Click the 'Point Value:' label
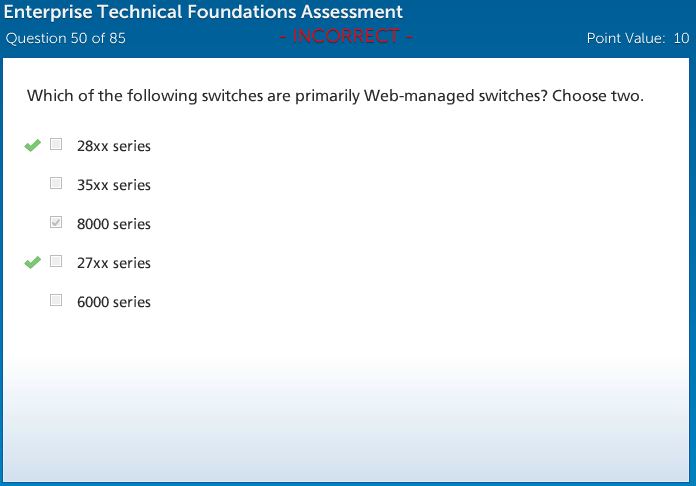 click(x=625, y=39)
